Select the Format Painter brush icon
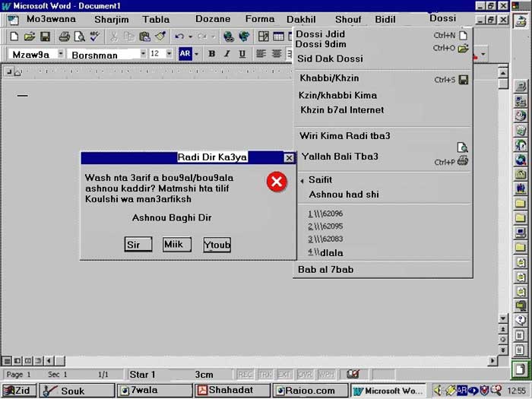This screenshot has height=399, width=532. point(160,36)
